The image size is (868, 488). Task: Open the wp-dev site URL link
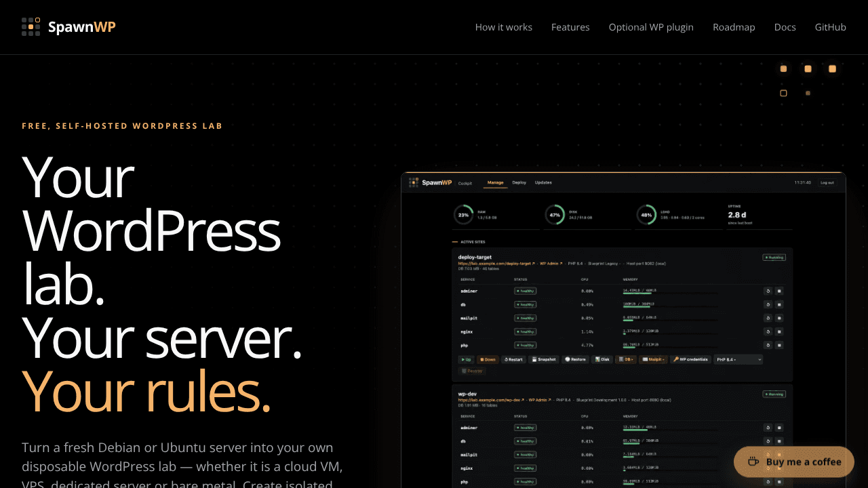point(490,400)
